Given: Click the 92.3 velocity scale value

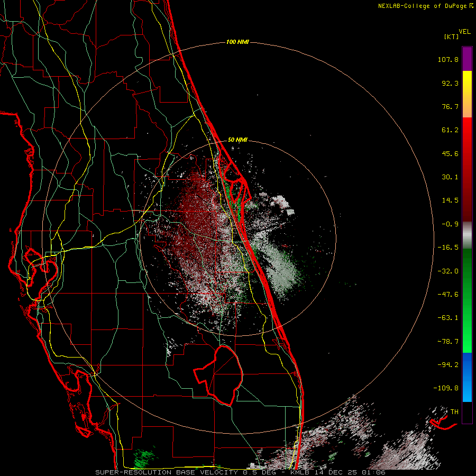Looking at the screenshot, I should pyautogui.click(x=450, y=83).
